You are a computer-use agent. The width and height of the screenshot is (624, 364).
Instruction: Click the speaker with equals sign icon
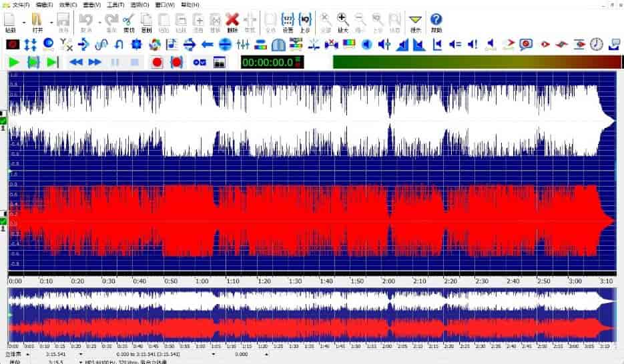click(x=455, y=45)
